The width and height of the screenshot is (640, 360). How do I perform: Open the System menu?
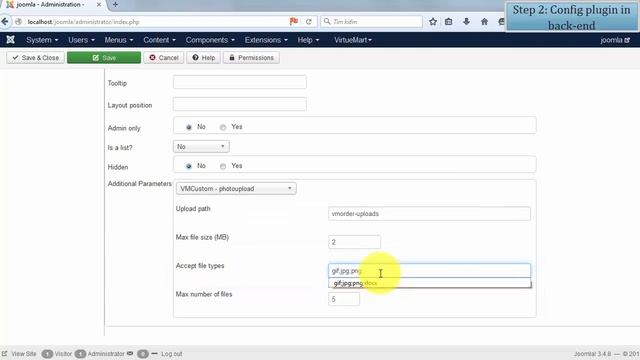point(42,40)
